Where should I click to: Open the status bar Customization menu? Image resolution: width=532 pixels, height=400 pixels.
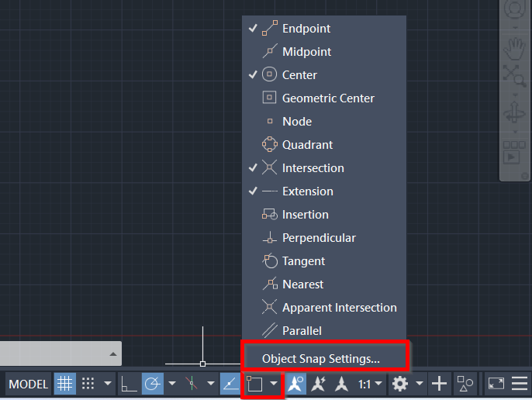520,384
